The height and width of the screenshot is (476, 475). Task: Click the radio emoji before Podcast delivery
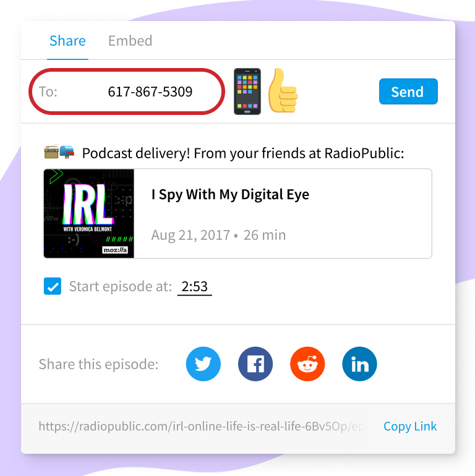click(x=51, y=151)
